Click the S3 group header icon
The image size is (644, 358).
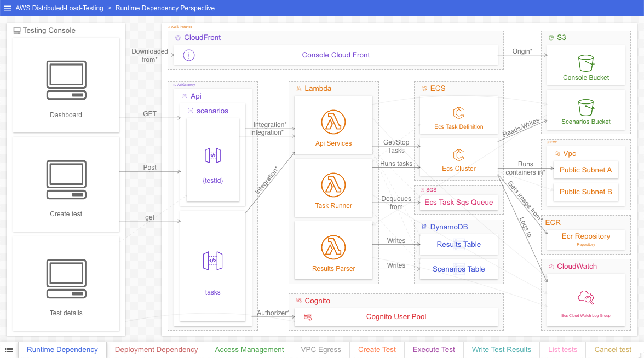[x=551, y=38]
